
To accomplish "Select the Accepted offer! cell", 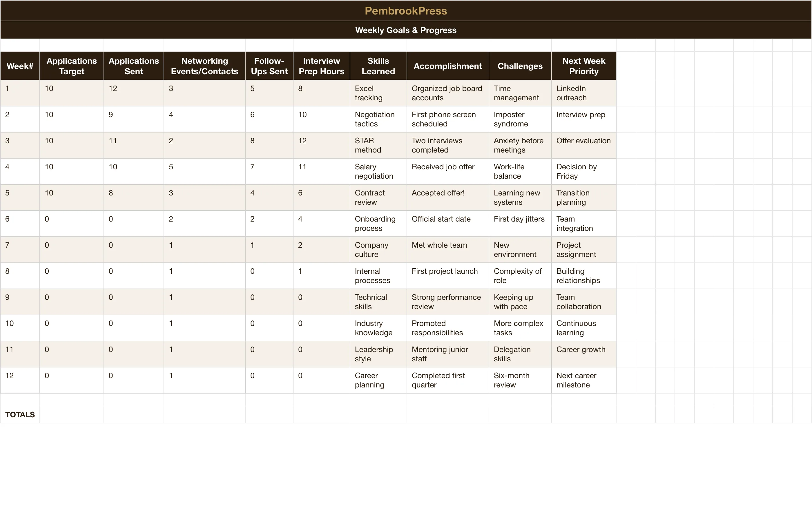I will click(x=448, y=197).
